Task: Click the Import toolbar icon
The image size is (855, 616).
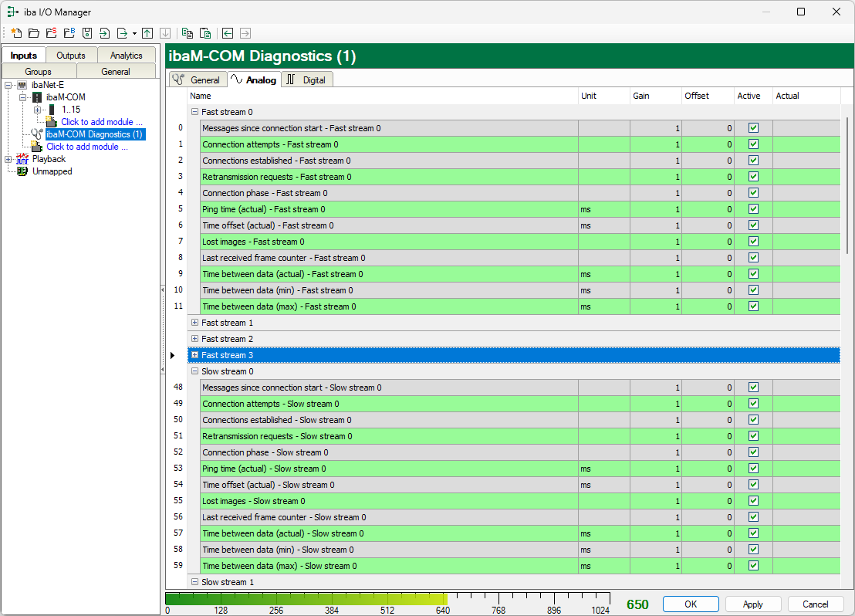Action: point(105,33)
